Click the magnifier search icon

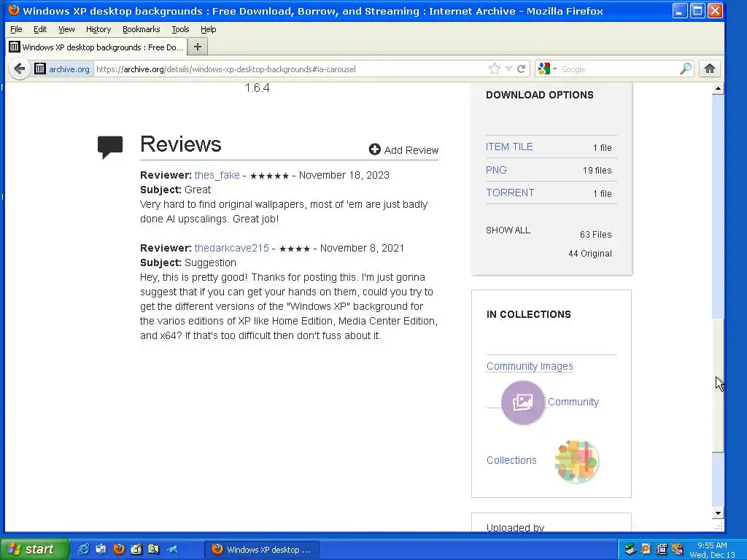click(x=686, y=69)
